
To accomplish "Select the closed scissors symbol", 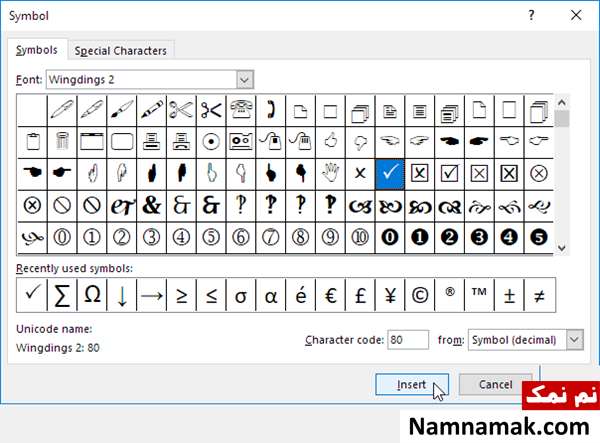I will 211,111.
